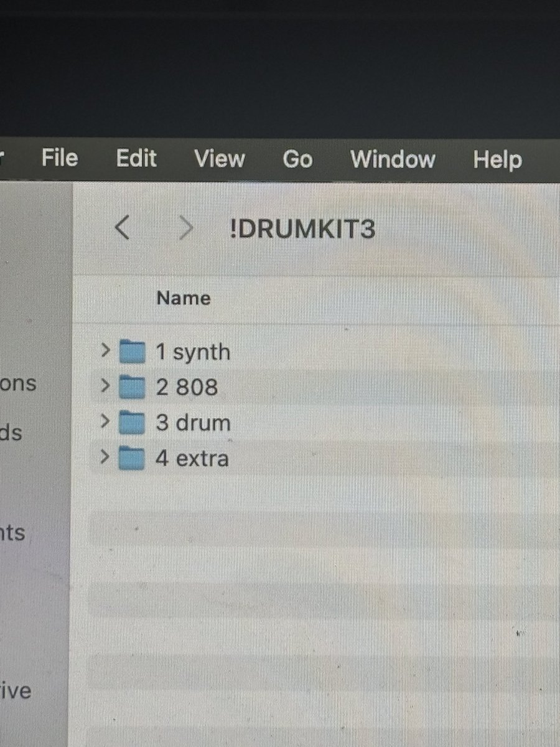Open the View menu
Viewport: 560px width, 747px height.
point(218,159)
